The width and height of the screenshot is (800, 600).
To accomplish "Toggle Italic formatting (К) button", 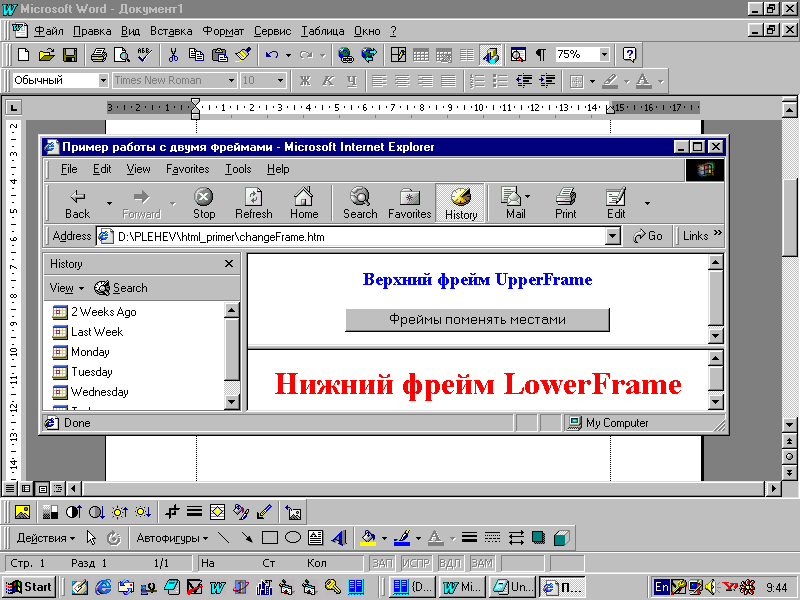I will click(x=328, y=81).
